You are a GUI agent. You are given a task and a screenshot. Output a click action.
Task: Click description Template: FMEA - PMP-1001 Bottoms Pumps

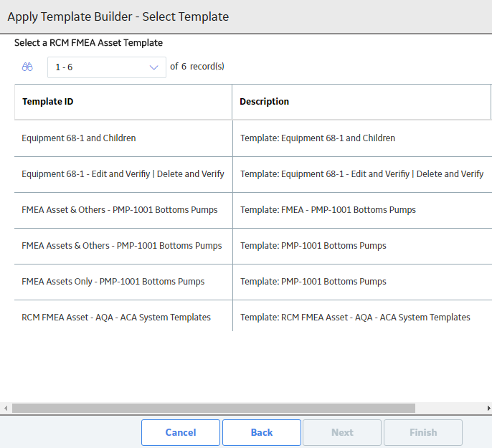coord(328,210)
